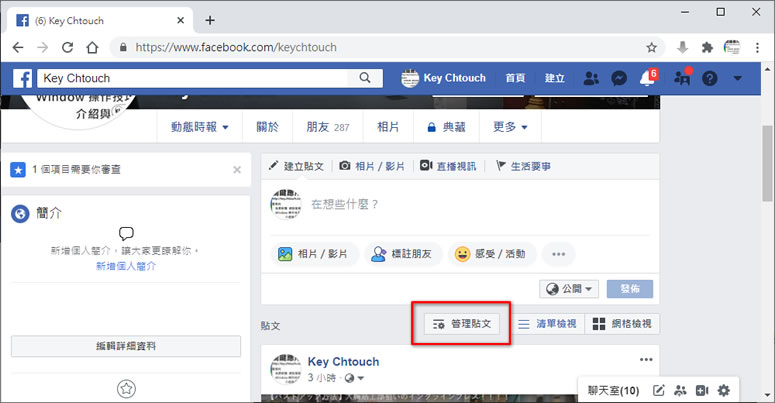Screen dimensions: 775x403
Task: Click the address bar URL
Action: [x=236, y=47]
